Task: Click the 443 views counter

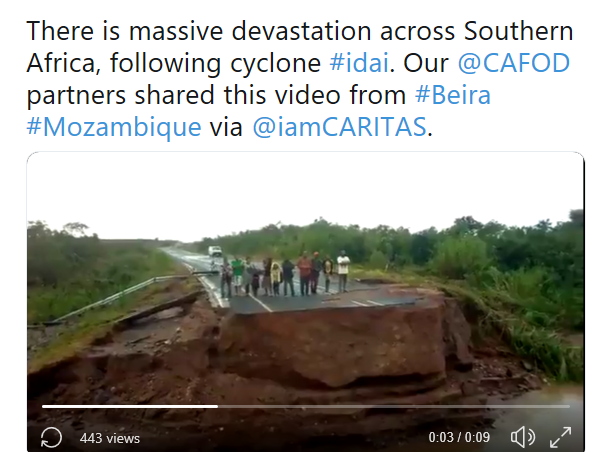Action: click(x=110, y=438)
